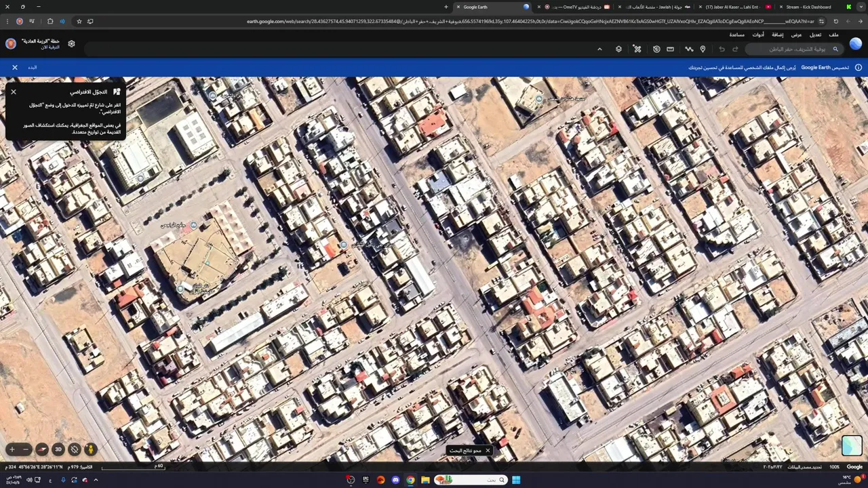Image resolution: width=868 pixels, height=488 pixels.
Task: Toggle the orbit rotation control
Action: coord(75,449)
